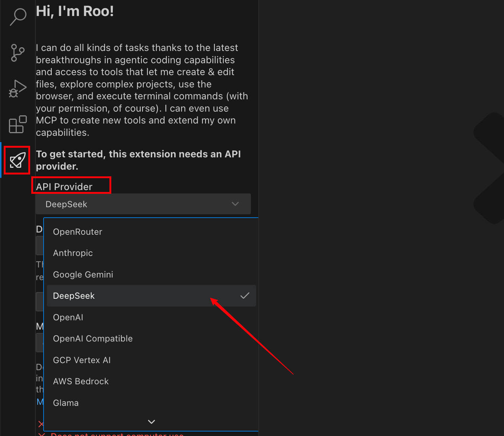Select OpenRouter from provider list

coord(151,232)
